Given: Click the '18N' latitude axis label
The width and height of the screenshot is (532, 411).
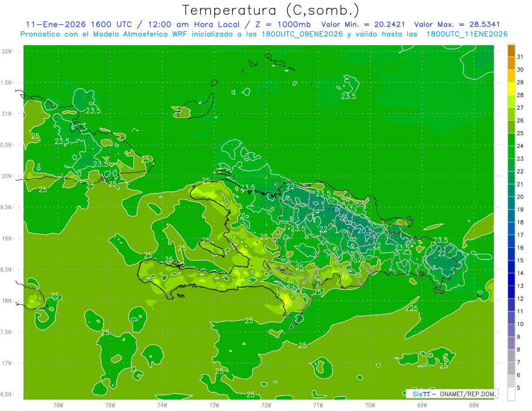Looking at the screenshot, I should click(7, 301).
